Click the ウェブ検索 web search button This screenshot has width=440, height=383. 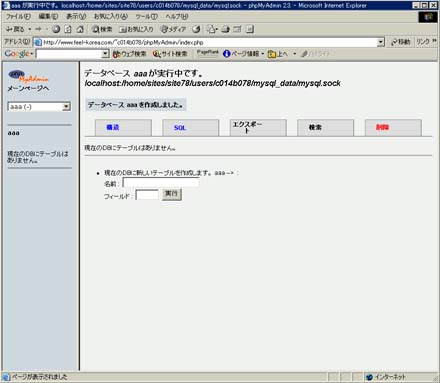coord(129,54)
